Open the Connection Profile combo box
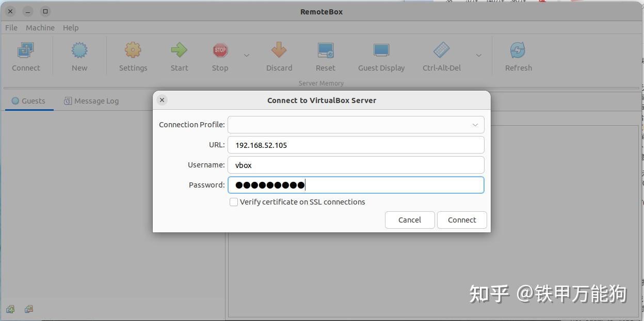Screen dimensions: 644x321 356,125
